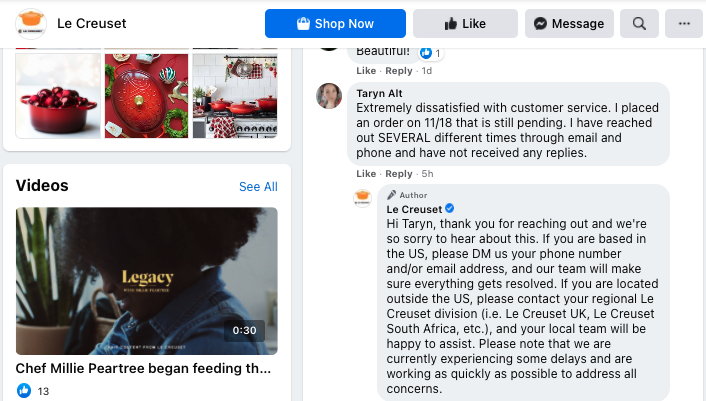706x401 pixels.
Task: Reply to the Beautiful comment
Action: 398,71
